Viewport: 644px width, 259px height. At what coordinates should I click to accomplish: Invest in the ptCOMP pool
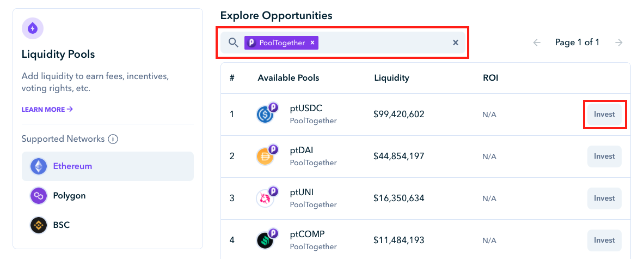coord(604,240)
